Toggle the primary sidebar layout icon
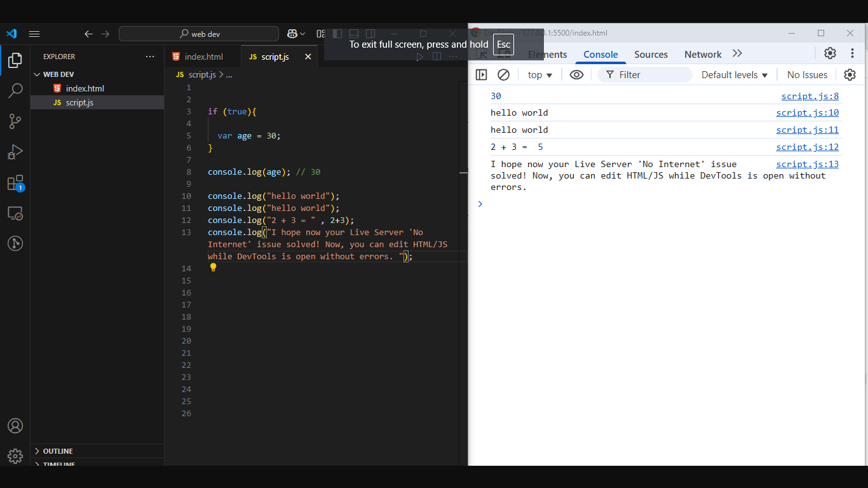868x488 pixels. click(337, 34)
